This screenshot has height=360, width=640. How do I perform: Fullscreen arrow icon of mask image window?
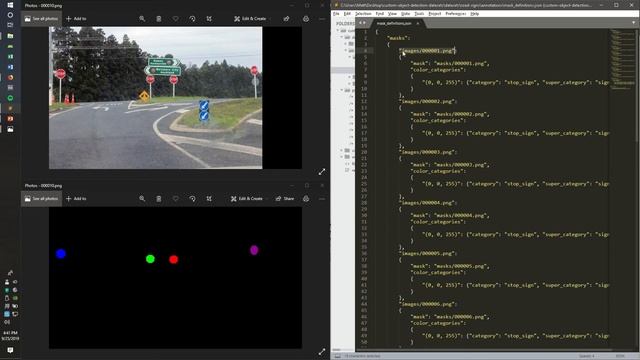click(322, 351)
